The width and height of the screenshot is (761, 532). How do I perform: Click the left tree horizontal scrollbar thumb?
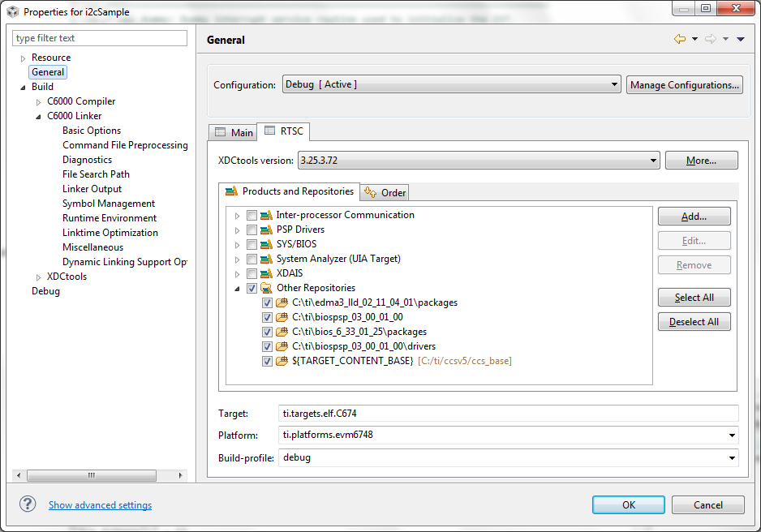click(x=92, y=475)
